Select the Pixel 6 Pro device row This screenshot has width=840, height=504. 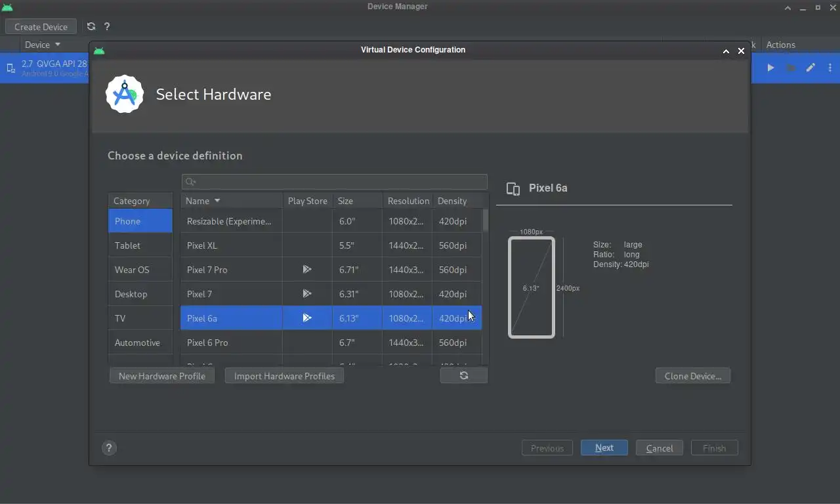pos(331,343)
